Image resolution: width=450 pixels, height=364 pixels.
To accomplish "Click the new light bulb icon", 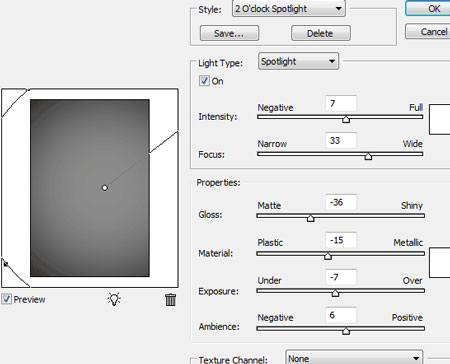I will (114, 299).
